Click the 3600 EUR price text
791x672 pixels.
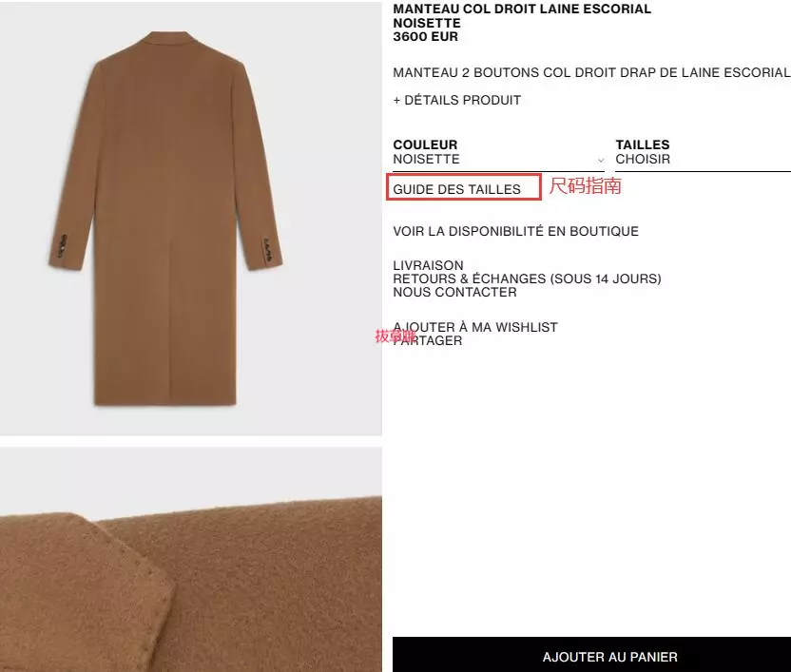click(425, 37)
